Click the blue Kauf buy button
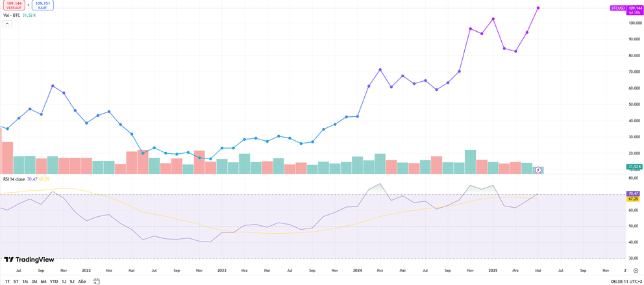Image resolution: width=644 pixels, height=285 pixels. pyautogui.click(x=43, y=5)
